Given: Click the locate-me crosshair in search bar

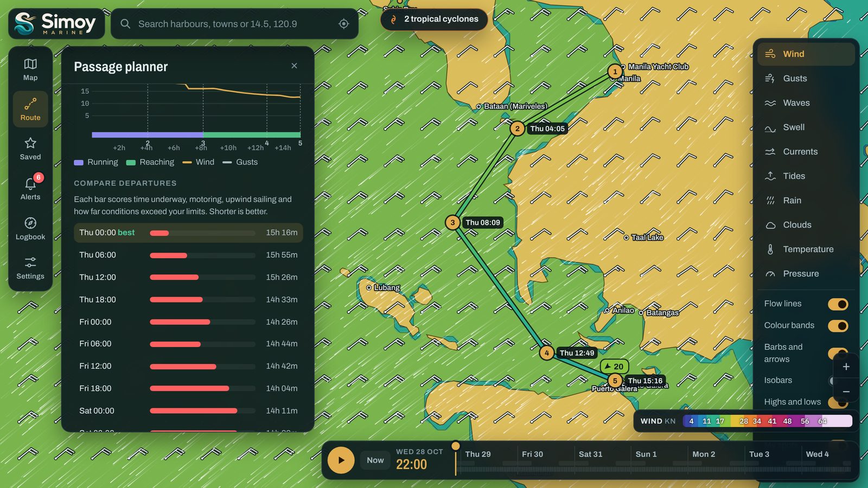Looking at the screenshot, I should tap(343, 24).
